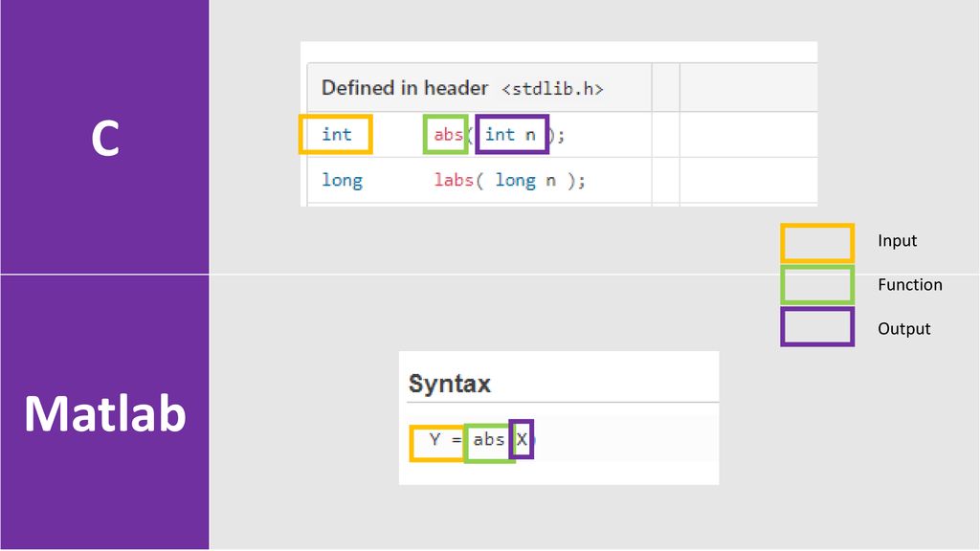Click the 'Function' legend label

coord(909,285)
